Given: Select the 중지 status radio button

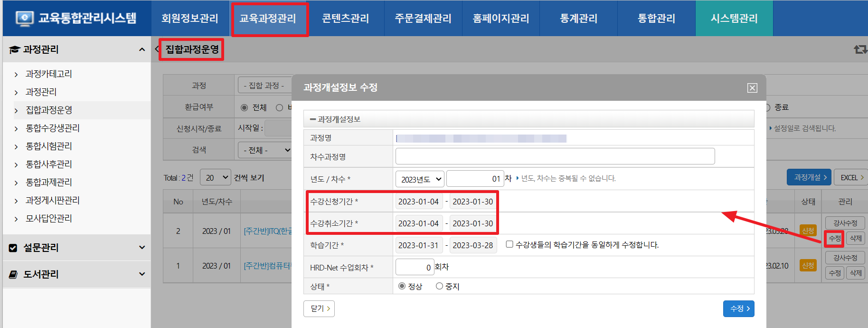Looking at the screenshot, I should tap(439, 286).
